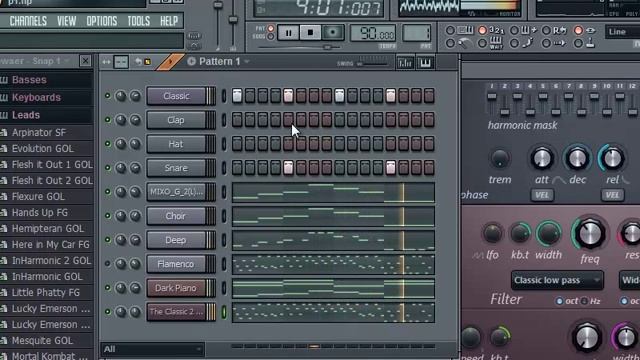Unmute the Flamenco channel LED
The image size is (640, 360).
[107, 264]
